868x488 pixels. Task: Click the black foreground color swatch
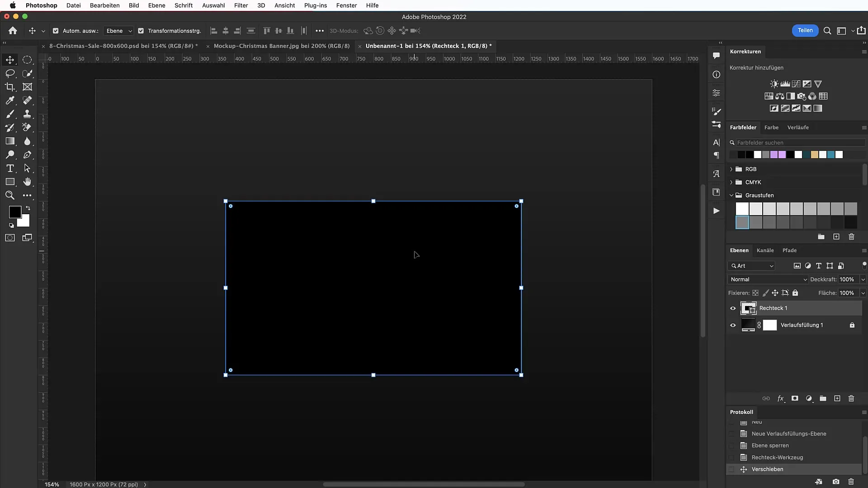(15, 211)
